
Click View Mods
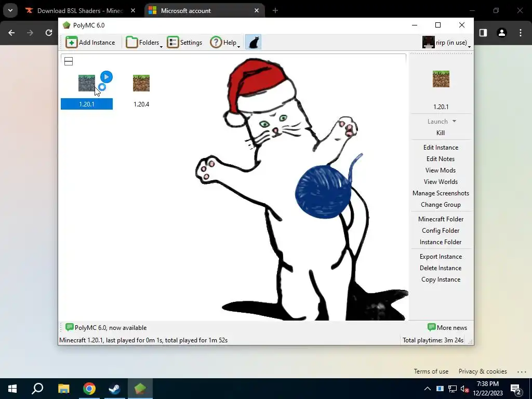pos(441,170)
